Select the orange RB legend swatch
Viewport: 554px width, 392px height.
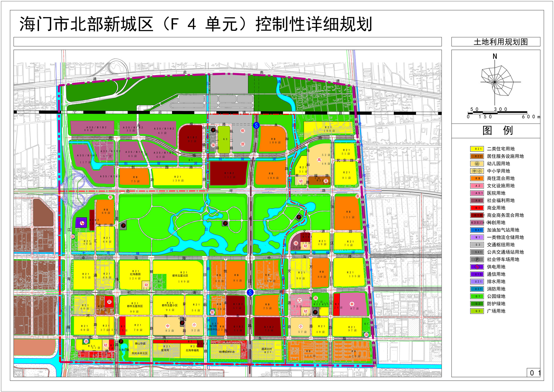(x=477, y=178)
